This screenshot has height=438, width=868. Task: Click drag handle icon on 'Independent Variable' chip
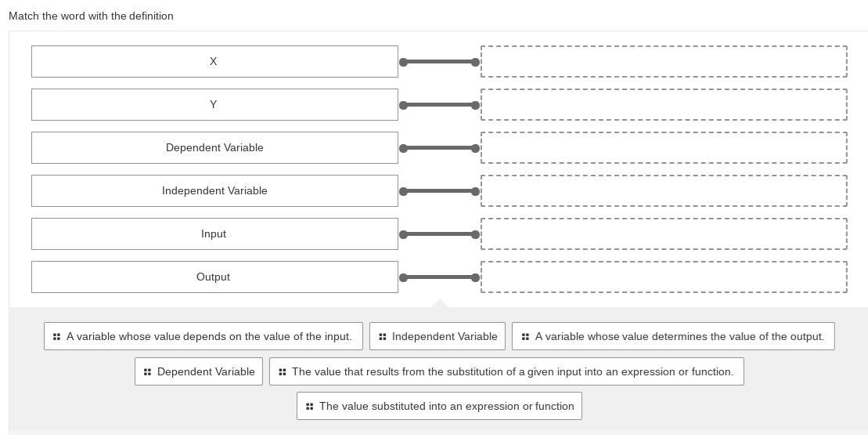pyautogui.click(x=382, y=337)
